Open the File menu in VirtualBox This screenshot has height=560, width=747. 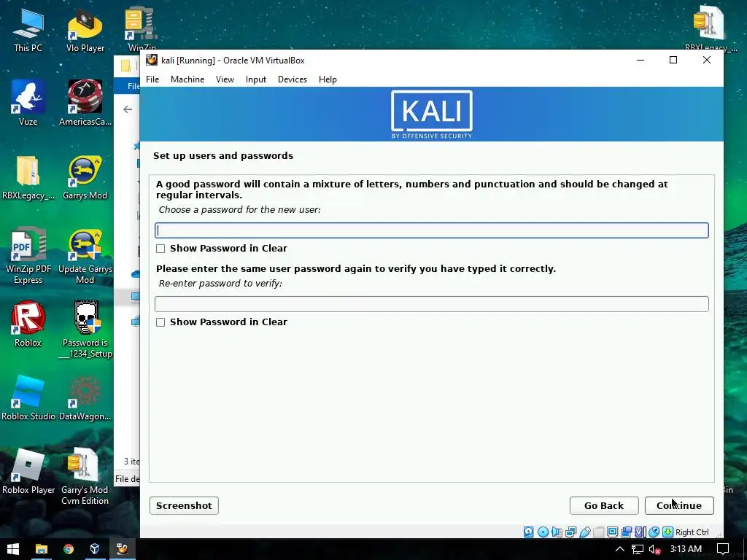[x=152, y=79]
